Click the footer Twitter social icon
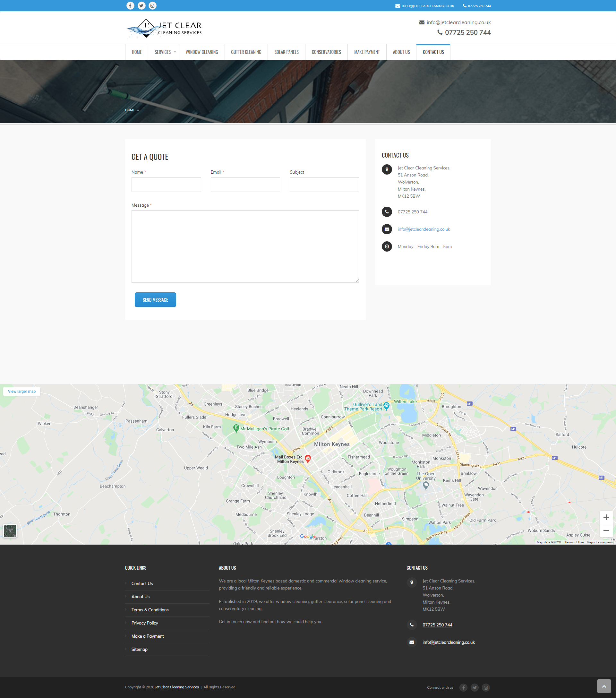Viewport: 616px width, 698px height. tap(474, 687)
